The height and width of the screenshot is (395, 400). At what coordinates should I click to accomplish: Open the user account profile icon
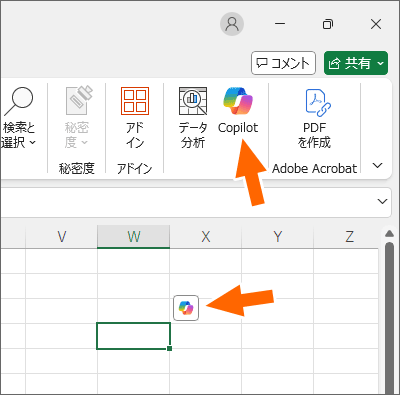point(232,24)
